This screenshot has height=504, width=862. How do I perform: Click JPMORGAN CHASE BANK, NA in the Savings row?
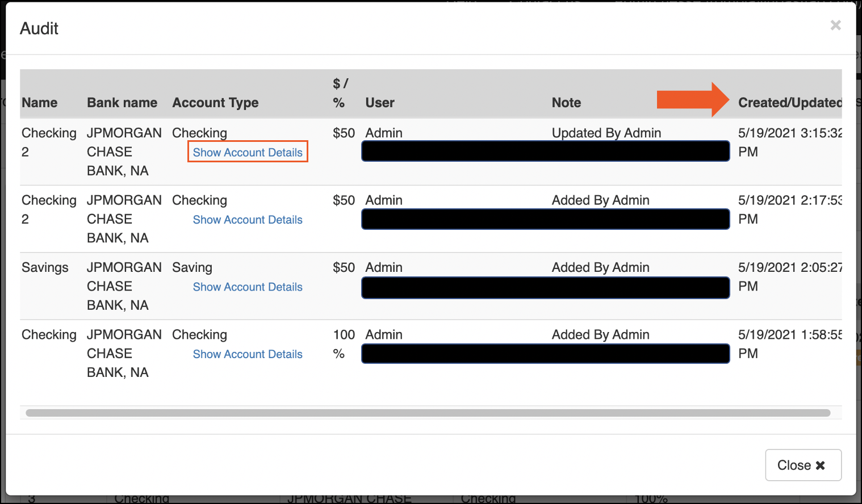[124, 286]
